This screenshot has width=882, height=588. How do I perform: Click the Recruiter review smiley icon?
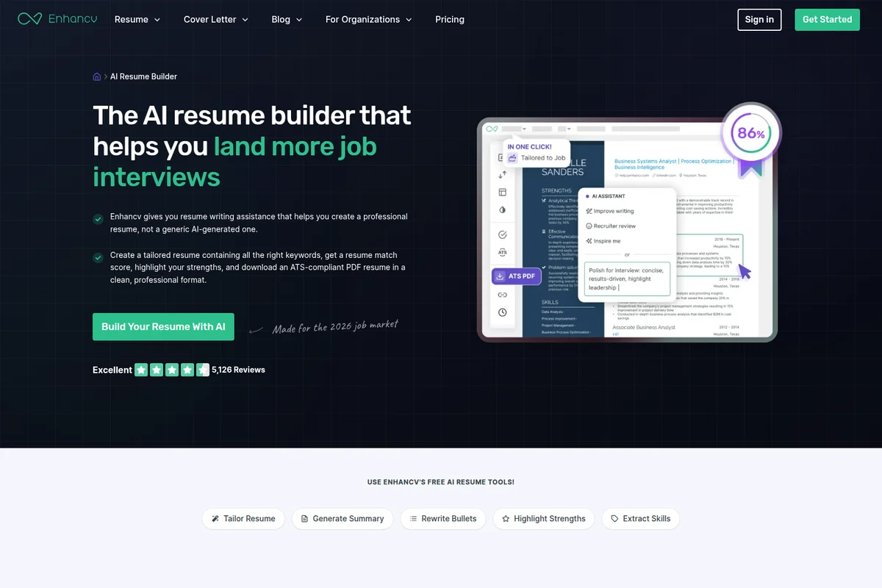click(589, 226)
